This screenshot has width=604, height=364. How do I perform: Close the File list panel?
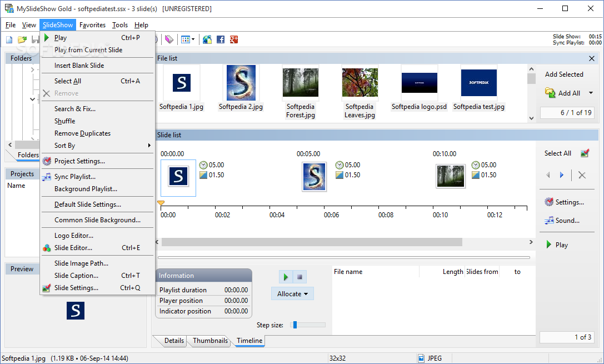tap(592, 58)
